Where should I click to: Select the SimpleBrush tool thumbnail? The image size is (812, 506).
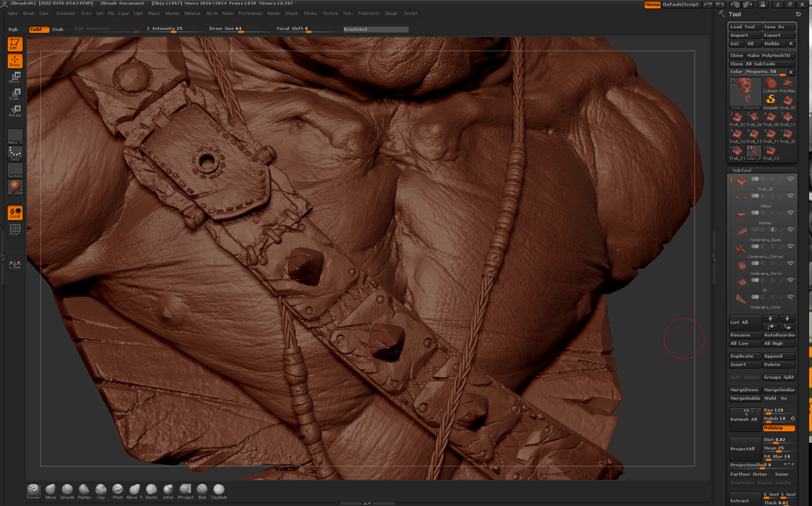[770, 102]
